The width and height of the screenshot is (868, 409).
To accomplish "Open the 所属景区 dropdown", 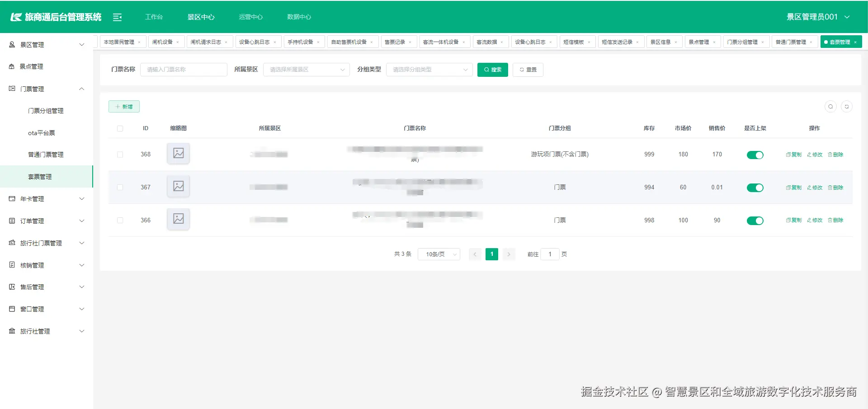I will click(x=306, y=70).
